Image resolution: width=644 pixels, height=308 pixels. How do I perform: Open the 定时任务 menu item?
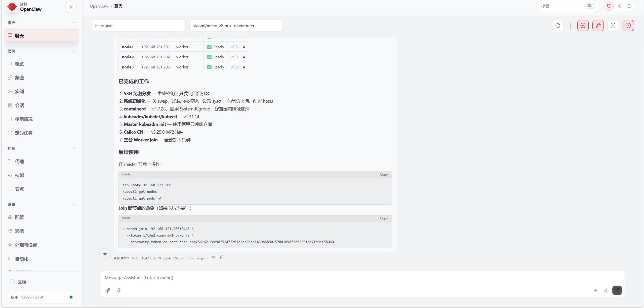click(24, 133)
